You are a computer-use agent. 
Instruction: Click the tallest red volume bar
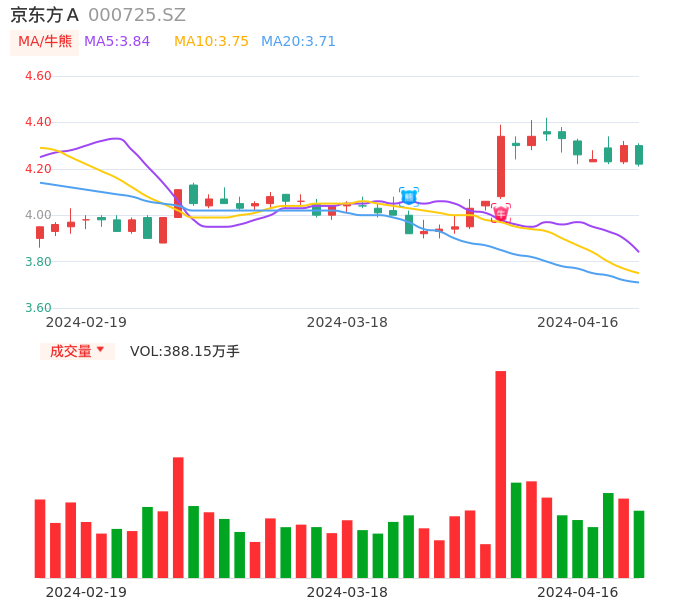click(500, 474)
